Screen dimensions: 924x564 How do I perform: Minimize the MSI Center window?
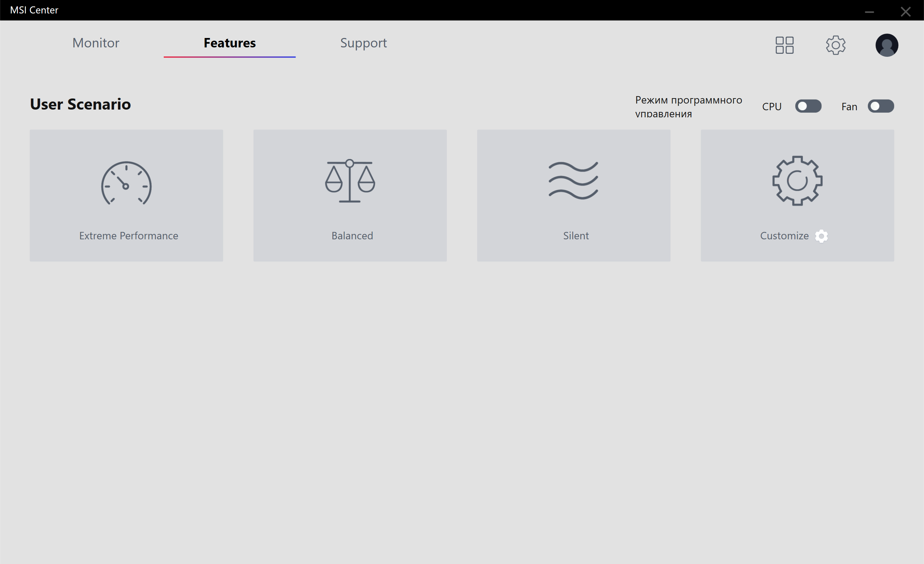869,12
